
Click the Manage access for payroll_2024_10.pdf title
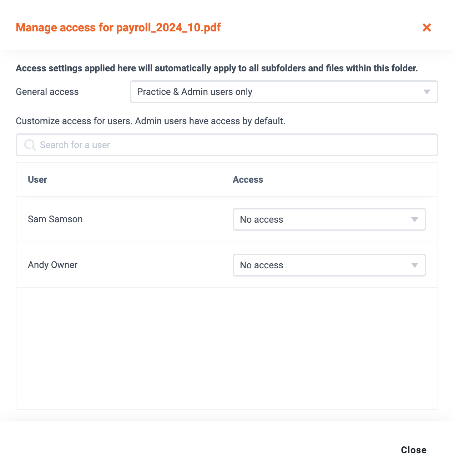pos(118,27)
